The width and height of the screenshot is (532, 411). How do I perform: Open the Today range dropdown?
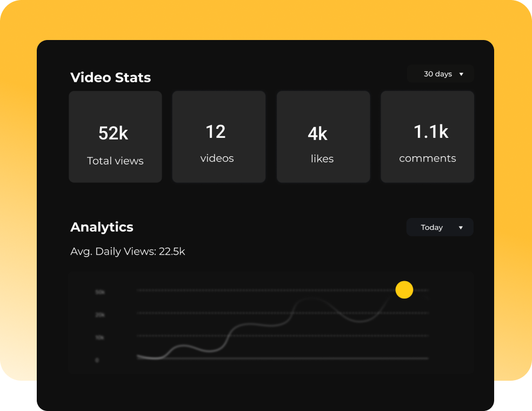click(439, 228)
